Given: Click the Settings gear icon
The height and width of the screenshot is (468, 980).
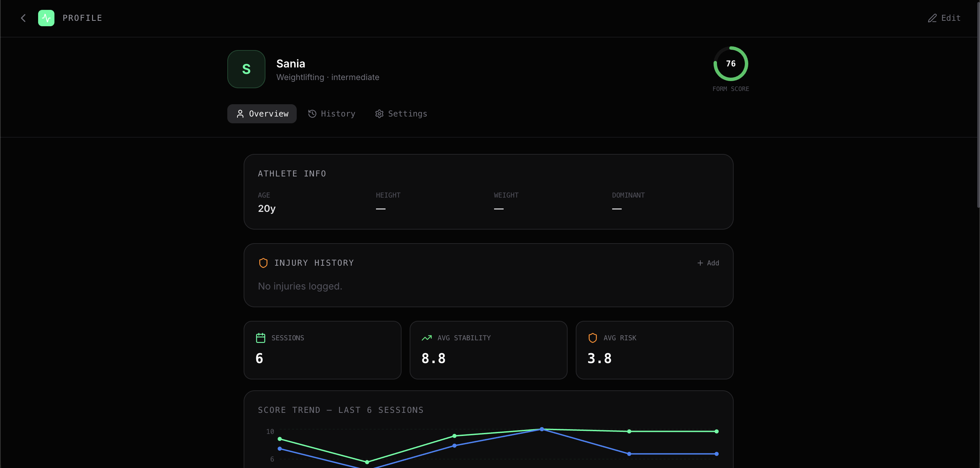Looking at the screenshot, I should pos(379,114).
